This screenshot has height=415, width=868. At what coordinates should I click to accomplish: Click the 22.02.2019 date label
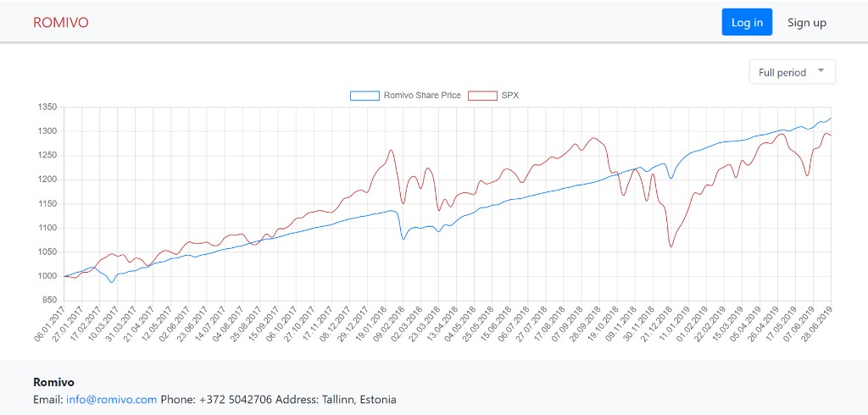tap(710, 324)
